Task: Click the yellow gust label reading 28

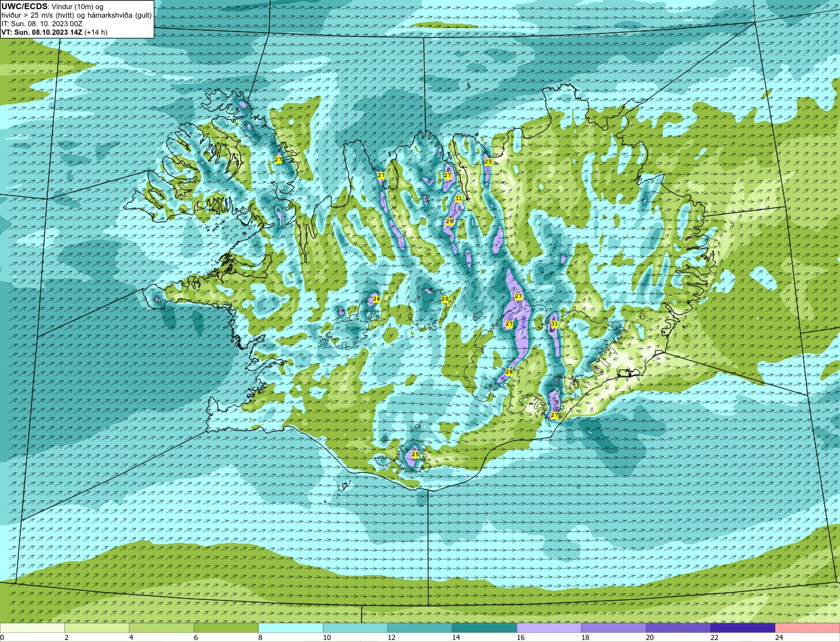Action: point(509,372)
